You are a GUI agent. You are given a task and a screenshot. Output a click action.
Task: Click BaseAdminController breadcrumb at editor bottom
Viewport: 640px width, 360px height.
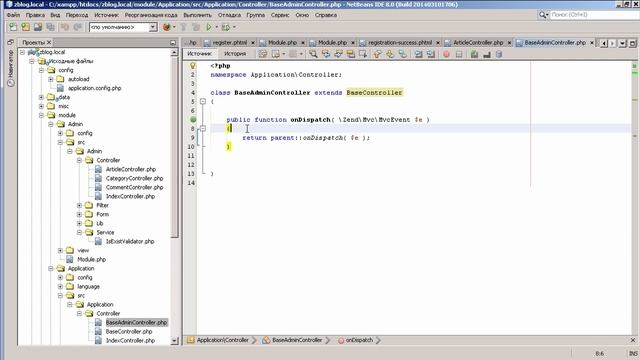(x=297, y=340)
